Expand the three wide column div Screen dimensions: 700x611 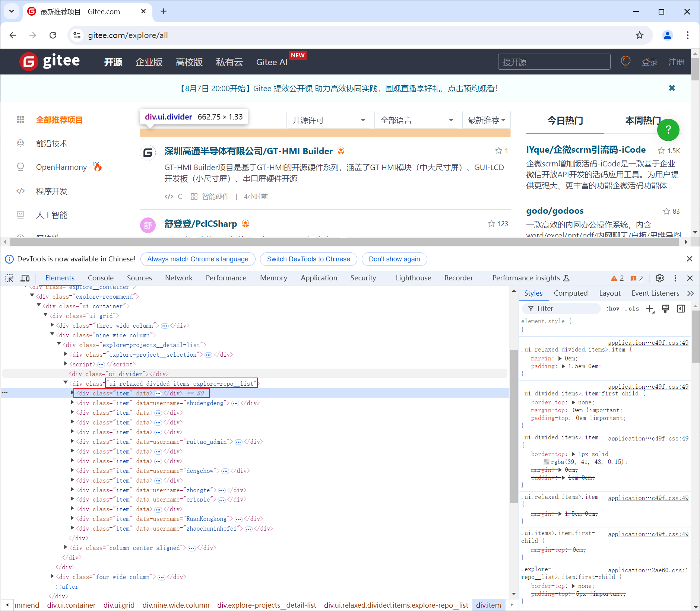(53, 325)
